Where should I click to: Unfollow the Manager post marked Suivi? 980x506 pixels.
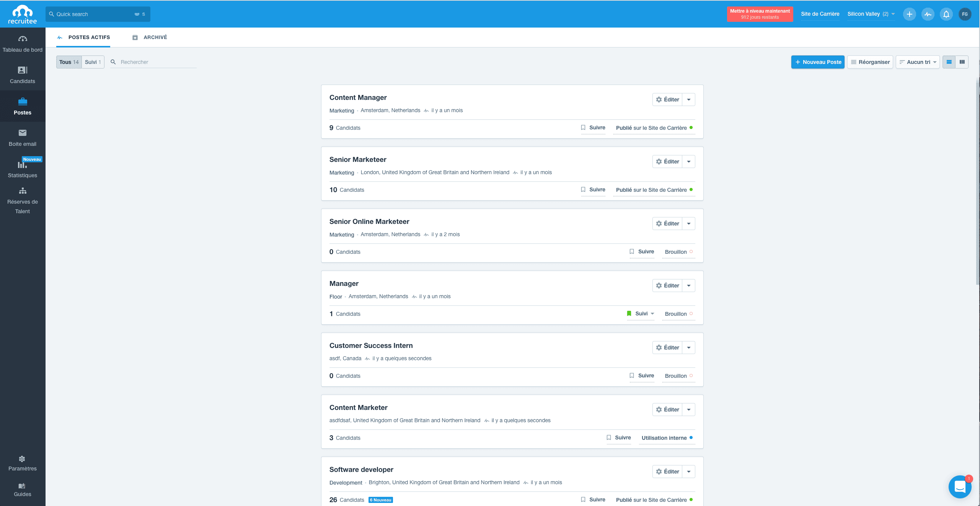point(640,313)
